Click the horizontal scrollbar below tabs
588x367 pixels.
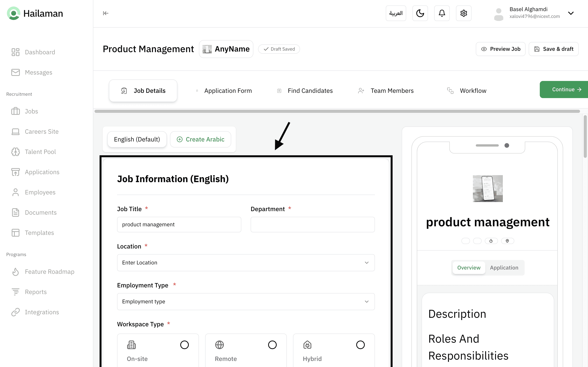(337, 112)
